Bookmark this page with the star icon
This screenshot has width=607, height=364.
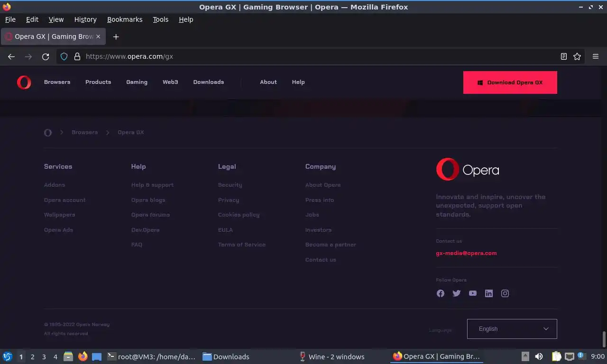[577, 56]
